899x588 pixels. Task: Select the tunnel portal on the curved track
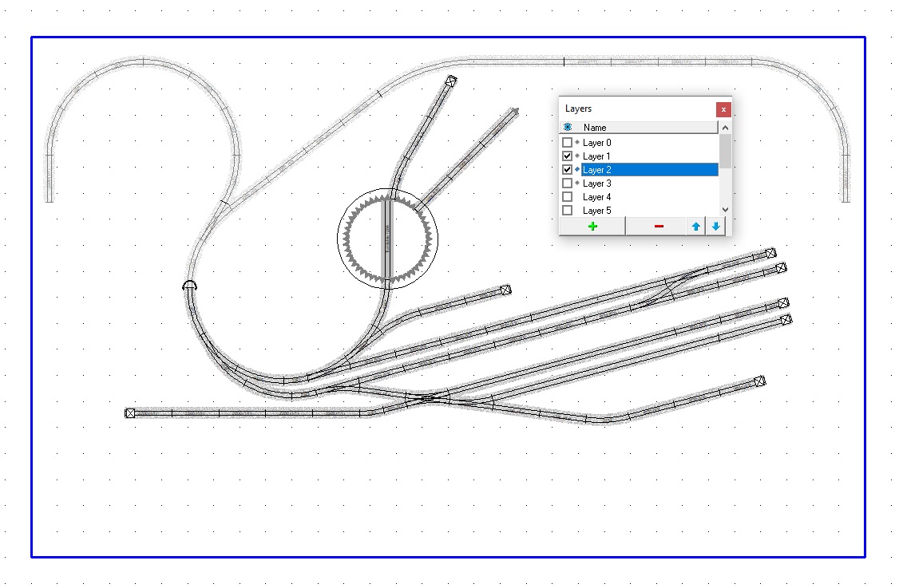pos(189,285)
